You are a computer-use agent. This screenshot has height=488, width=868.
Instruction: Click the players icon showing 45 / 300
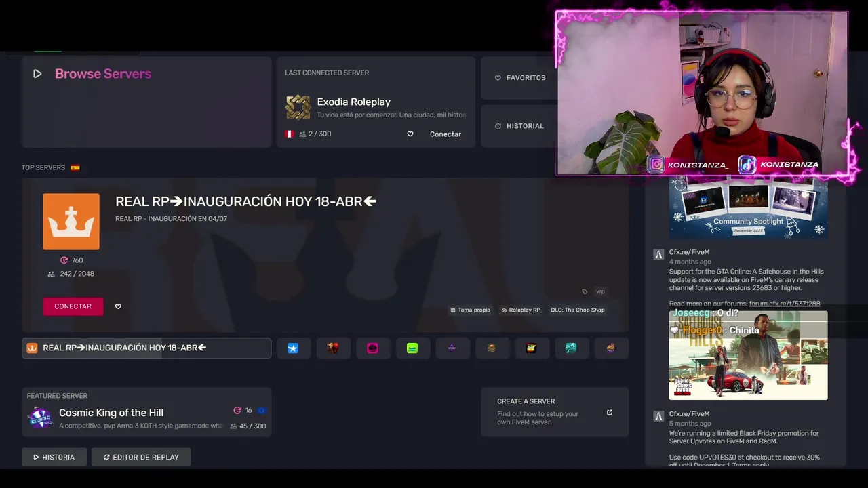point(233,426)
